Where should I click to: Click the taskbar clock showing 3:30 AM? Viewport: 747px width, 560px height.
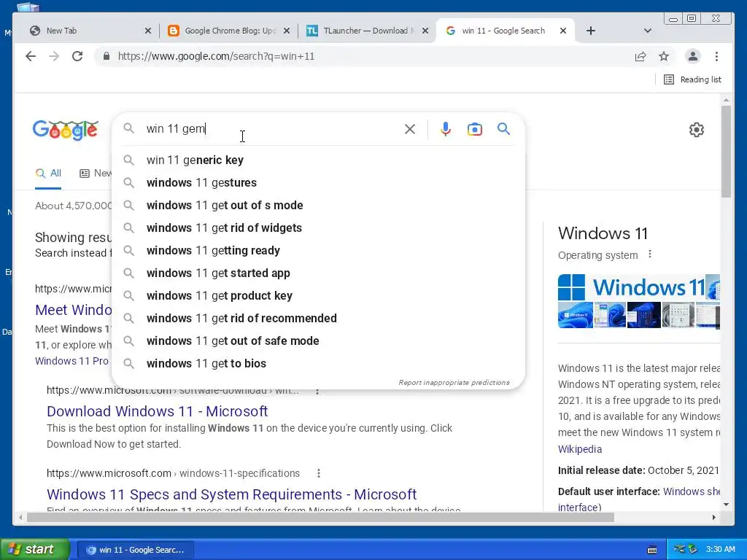point(720,549)
